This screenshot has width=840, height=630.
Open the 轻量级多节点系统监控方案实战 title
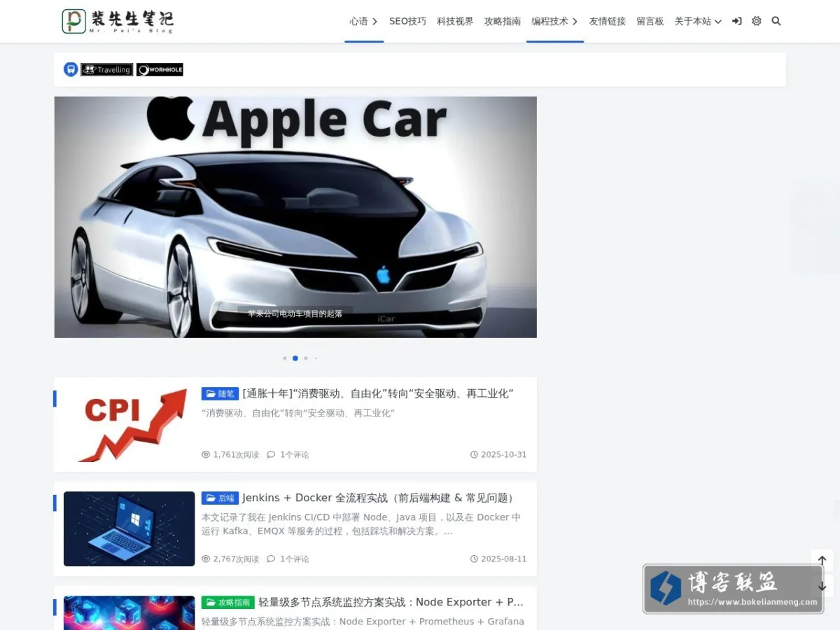click(x=391, y=602)
